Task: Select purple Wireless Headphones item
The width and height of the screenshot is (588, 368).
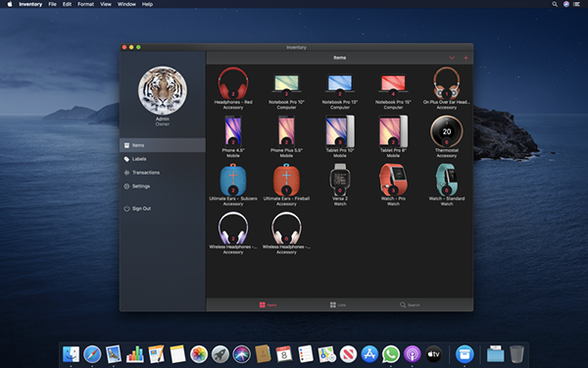Action: pos(233,233)
